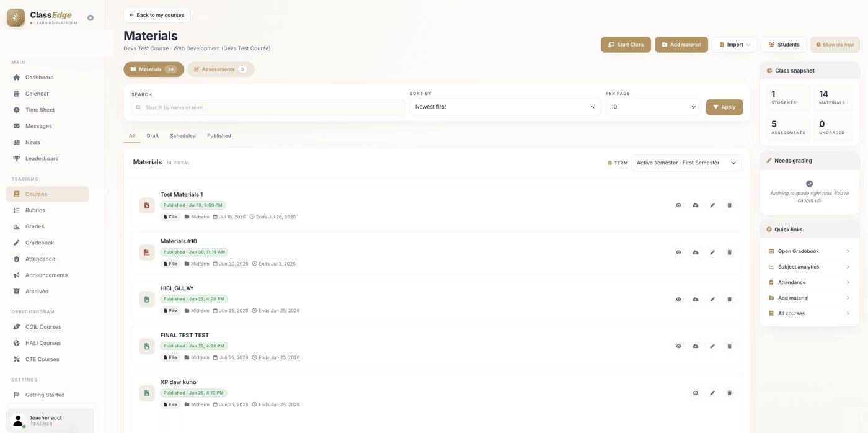This screenshot has width=868, height=433.
Task: Open the Per Page dropdown
Action: tap(653, 107)
